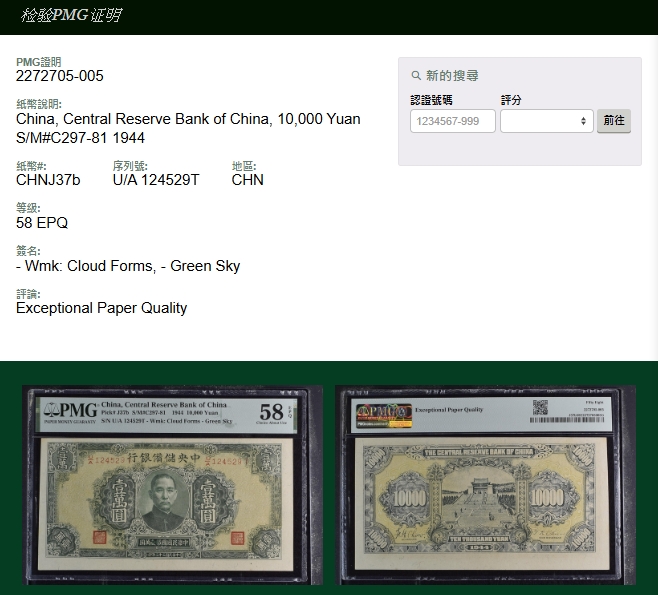Click the 前往 (Go) button
658x595 pixels.
pyautogui.click(x=614, y=121)
